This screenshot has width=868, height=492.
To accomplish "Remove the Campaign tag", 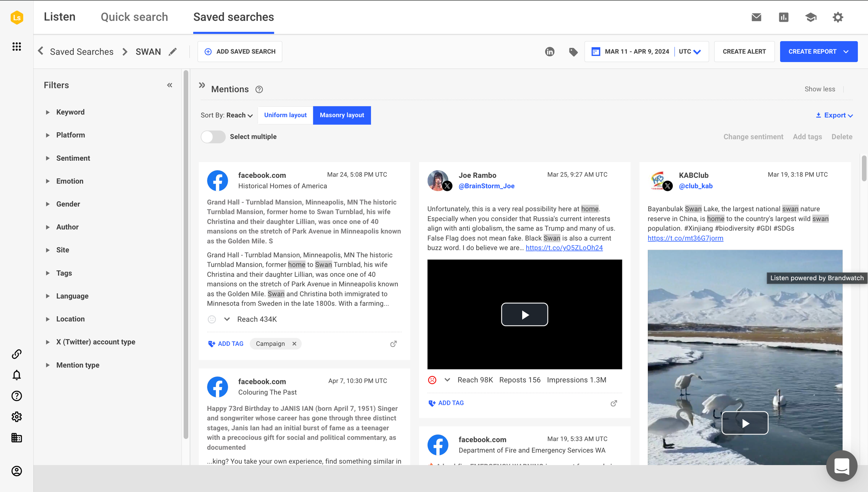I will pos(294,343).
